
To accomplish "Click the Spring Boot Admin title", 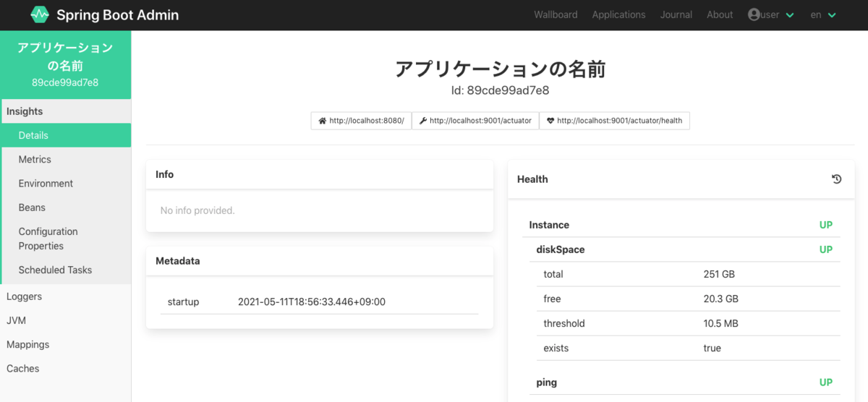I will tap(117, 14).
